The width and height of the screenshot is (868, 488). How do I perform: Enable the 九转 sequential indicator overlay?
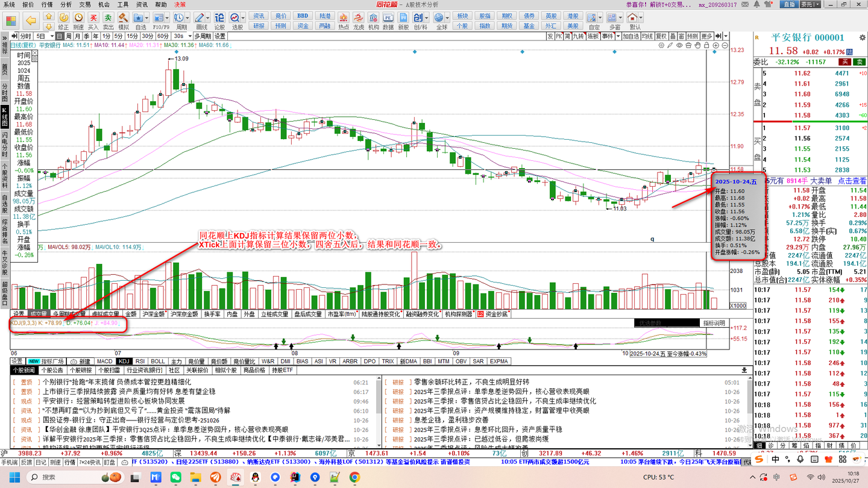(x=579, y=36)
